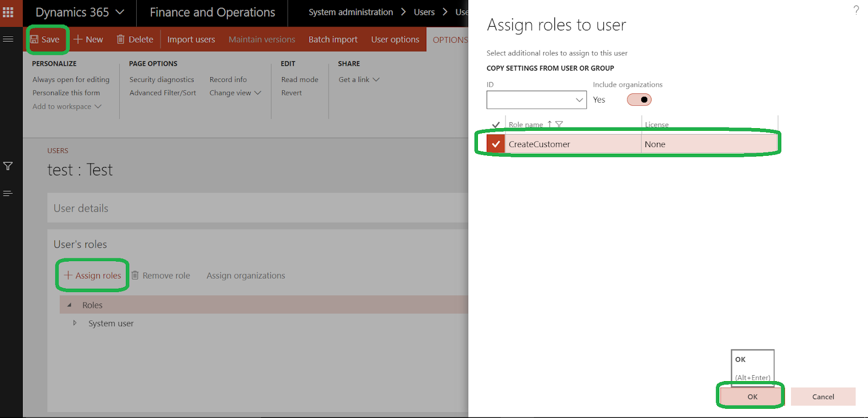This screenshot has height=418, width=868.
Task: Click the Delete trash can icon
Action: tap(121, 40)
